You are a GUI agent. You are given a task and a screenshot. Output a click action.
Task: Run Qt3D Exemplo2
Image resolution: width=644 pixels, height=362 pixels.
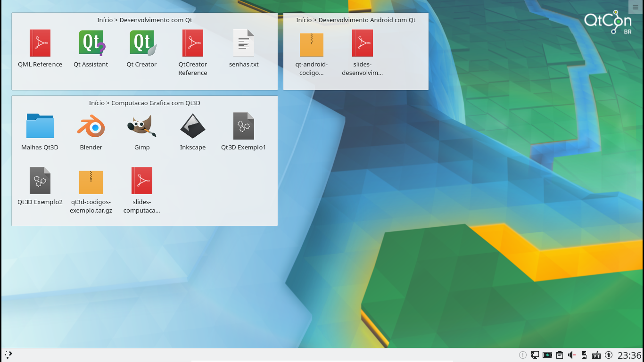click(40, 181)
